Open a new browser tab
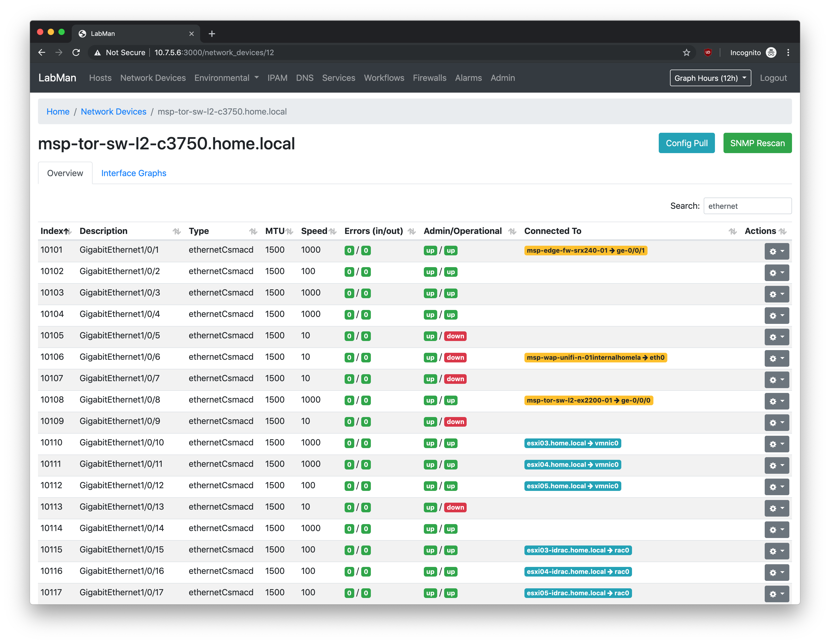This screenshot has height=644, width=830. click(x=212, y=34)
